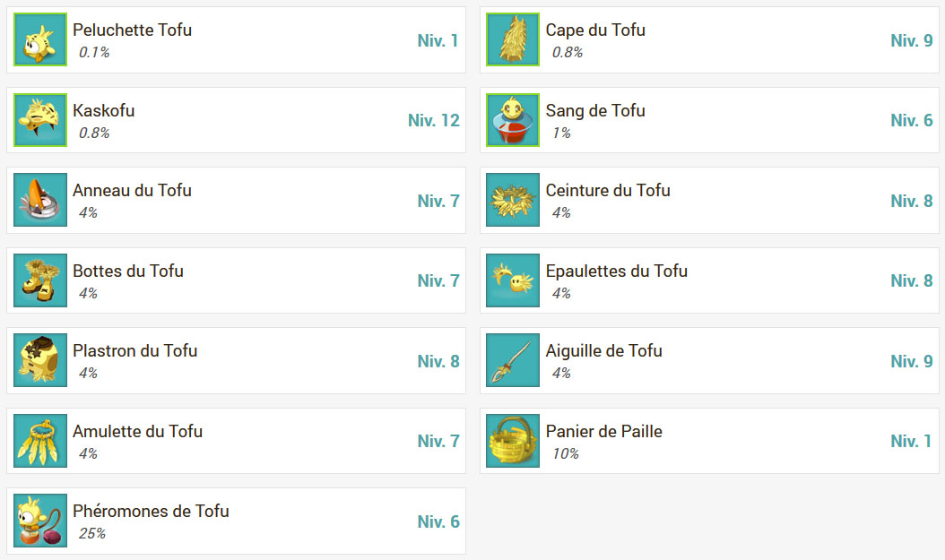Click the Epaulettes du Tofu name text
The height and width of the screenshot is (560, 945).
617,271
